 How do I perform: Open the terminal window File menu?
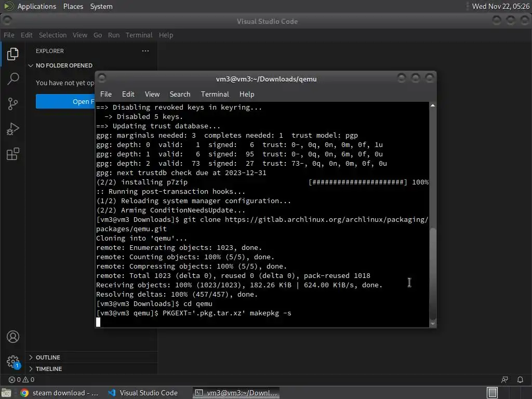coord(106,94)
